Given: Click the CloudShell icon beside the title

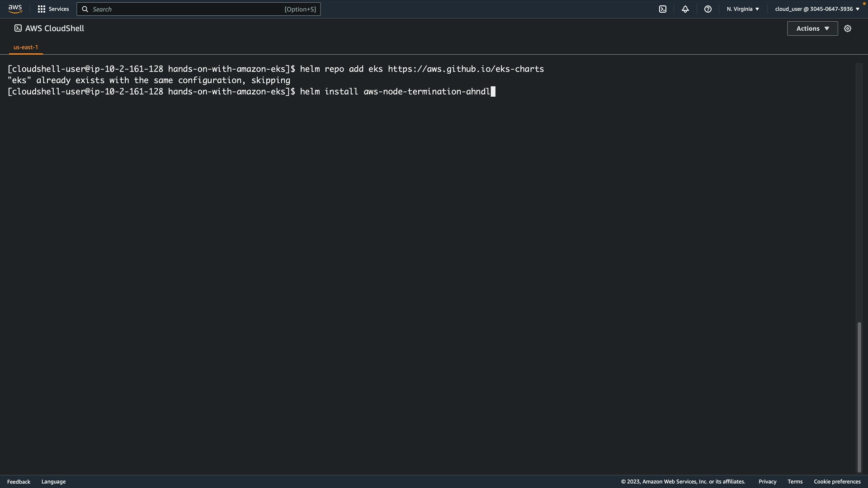Looking at the screenshot, I should (x=18, y=28).
